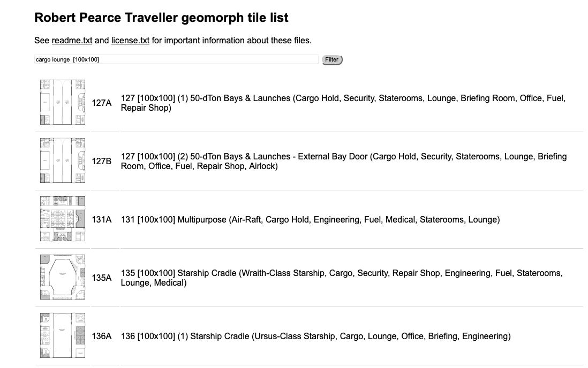Select the 127B tile ID label
The image size is (588, 368).
point(102,161)
